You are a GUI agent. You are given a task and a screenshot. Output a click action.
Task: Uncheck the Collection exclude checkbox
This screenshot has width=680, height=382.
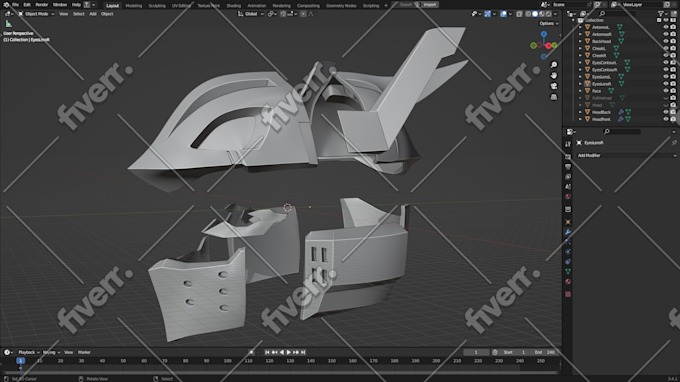point(659,20)
